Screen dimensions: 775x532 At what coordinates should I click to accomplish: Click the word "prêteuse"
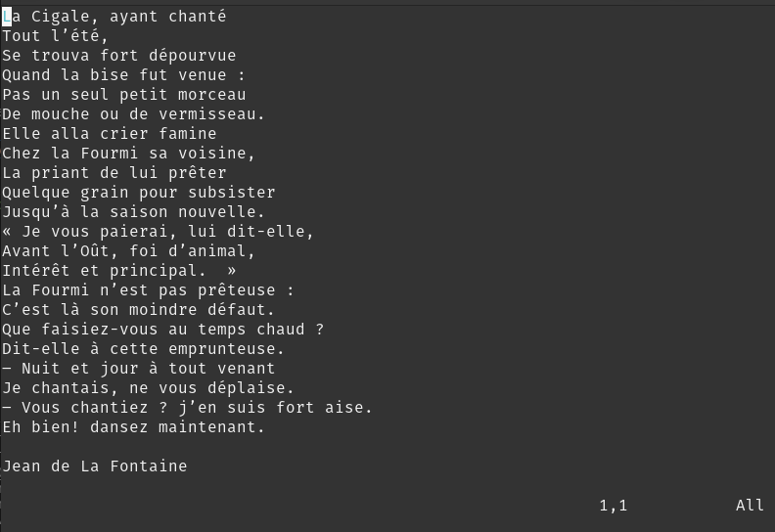pyautogui.click(x=236, y=290)
